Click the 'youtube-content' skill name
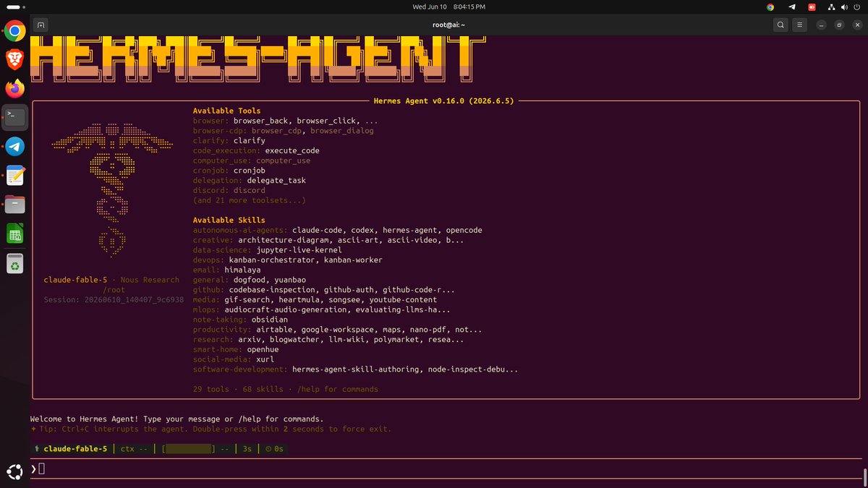 403,299
